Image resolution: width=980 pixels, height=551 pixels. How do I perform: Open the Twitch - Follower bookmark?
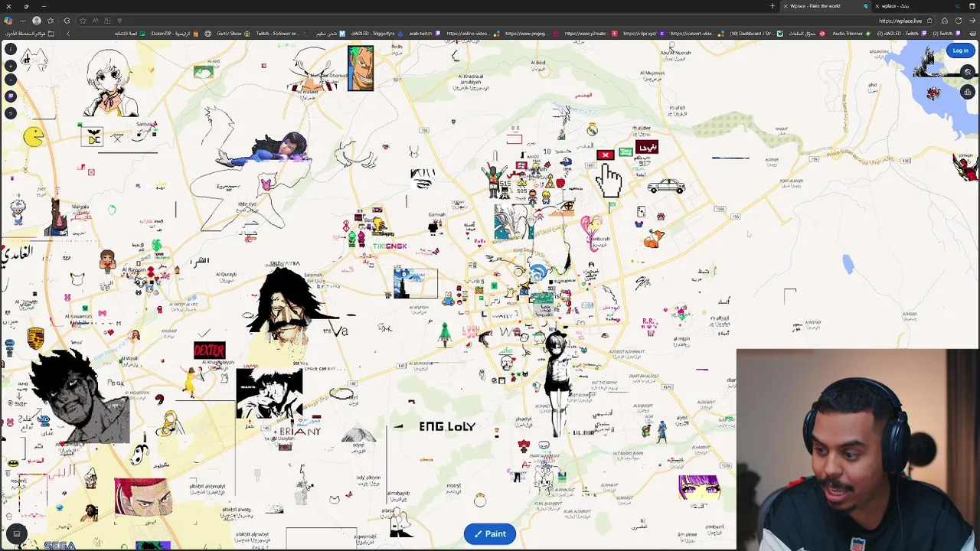[x=282, y=34]
